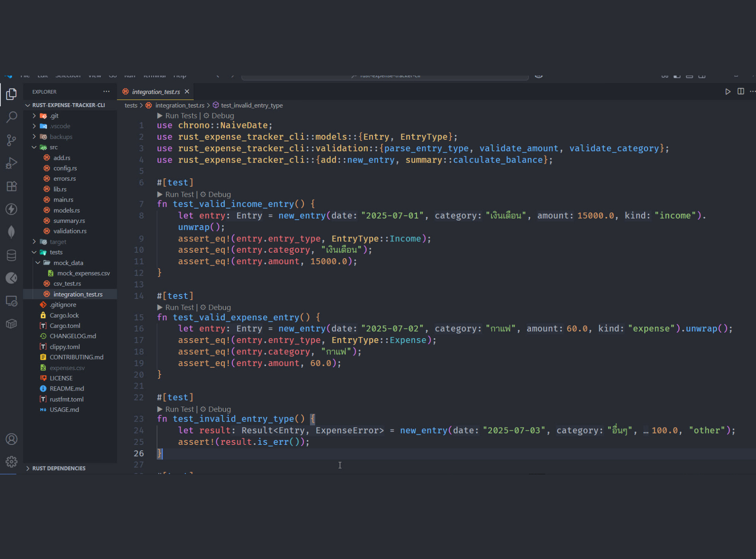
Task: Collapse the tests folder
Action: [34, 252]
